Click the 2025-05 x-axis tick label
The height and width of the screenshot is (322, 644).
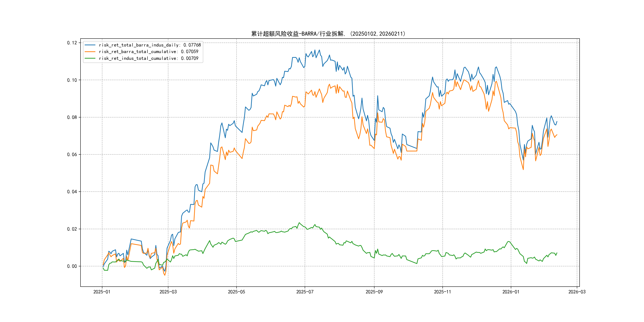(236, 292)
